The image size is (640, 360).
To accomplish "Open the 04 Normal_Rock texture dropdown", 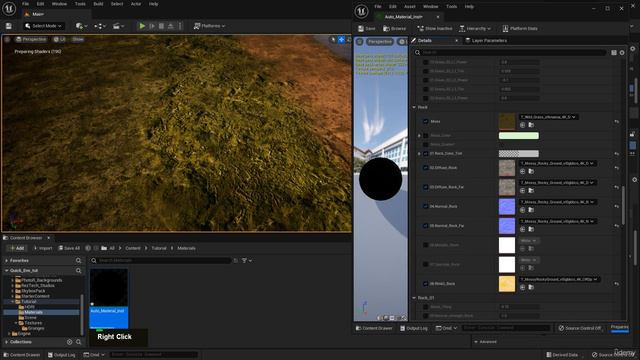I will point(557,202).
